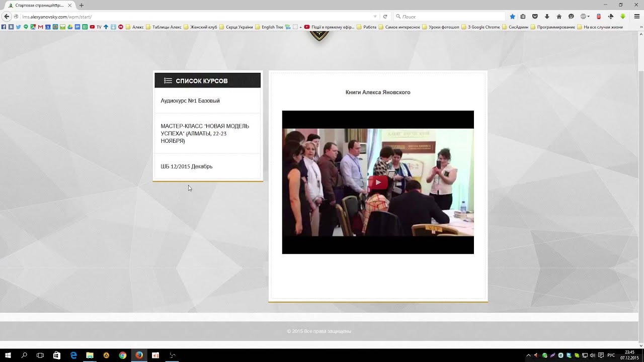Open the Программирование bookmarks folder
This screenshot has height=362, width=644.
coord(553,27)
